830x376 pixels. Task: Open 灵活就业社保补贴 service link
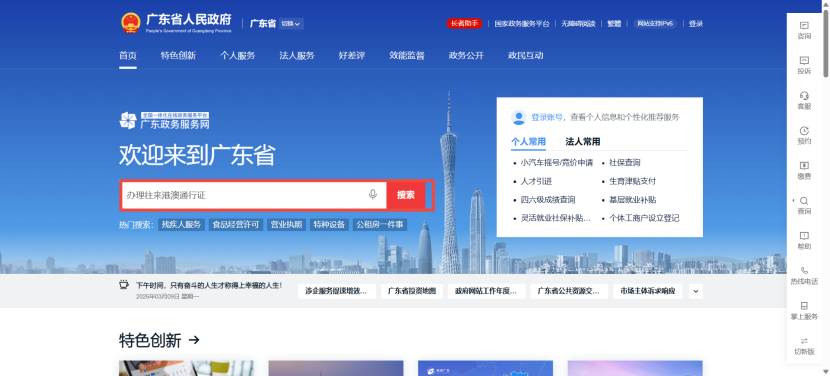click(x=555, y=218)
